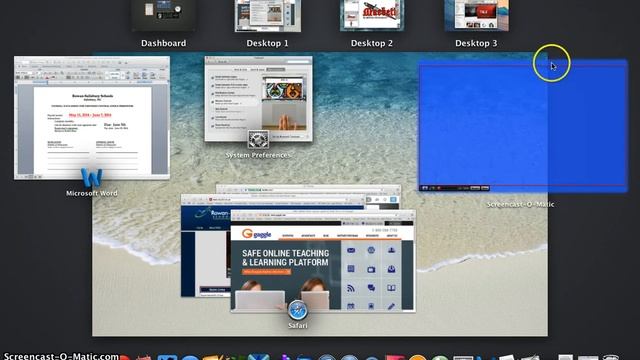The image size is (640, 360).
Task: Click the "Safari" label
Action: coord(298,326)
